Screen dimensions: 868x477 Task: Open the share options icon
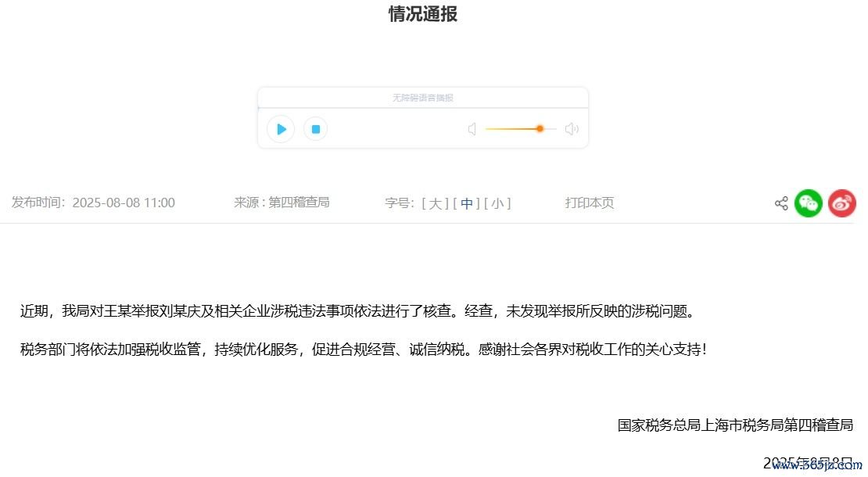780,203
